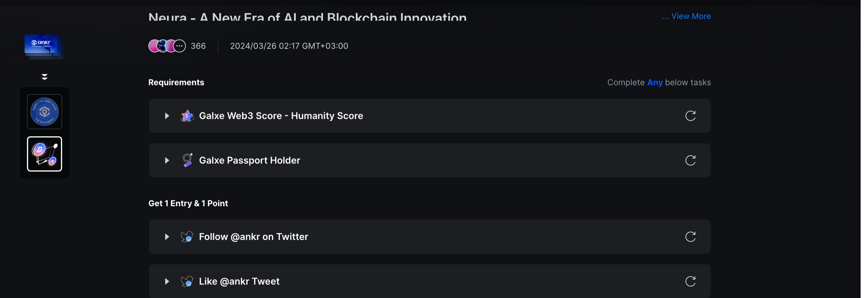Expand the Galxe Web3 Score - Humanity Score task
Screen dimensions: 868x298
(x=167, y=116)
